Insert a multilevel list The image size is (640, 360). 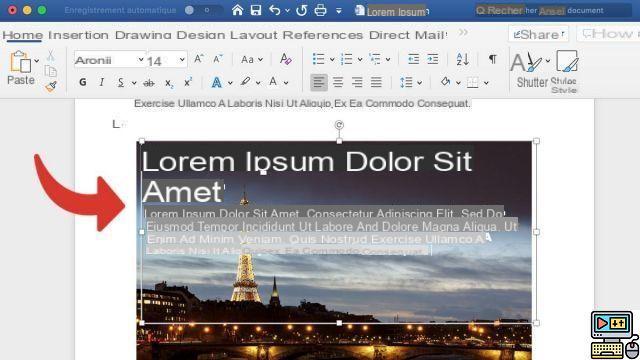(375, 60)
